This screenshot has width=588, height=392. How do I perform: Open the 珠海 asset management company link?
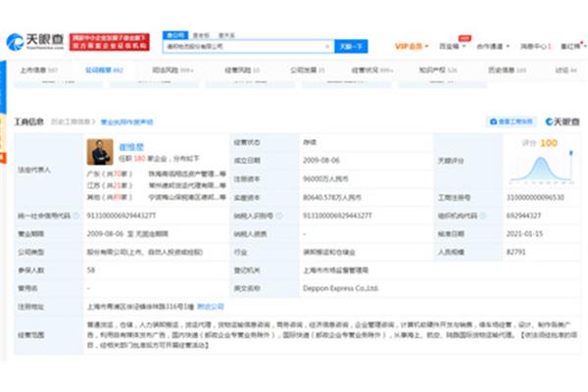tap(187, 174)
